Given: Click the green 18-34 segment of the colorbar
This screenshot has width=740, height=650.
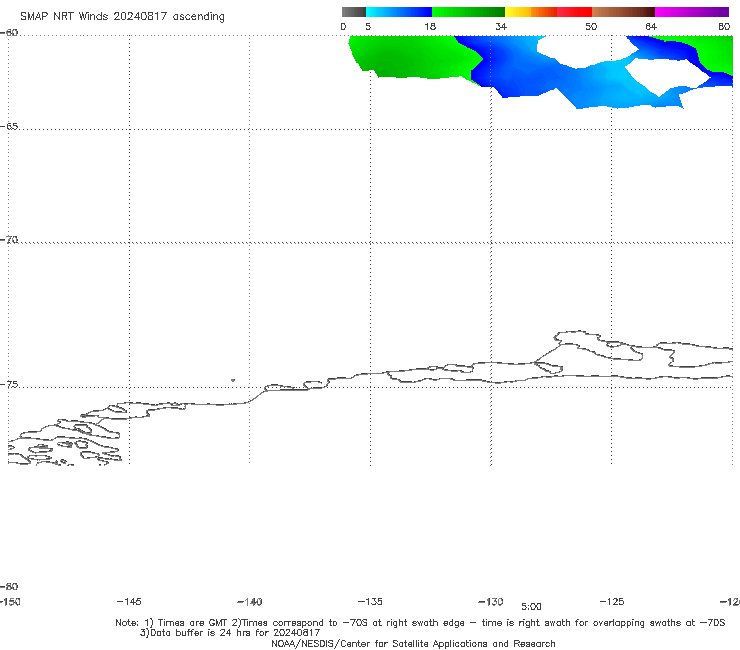Looking at the screenshot, I should point(468,12).
